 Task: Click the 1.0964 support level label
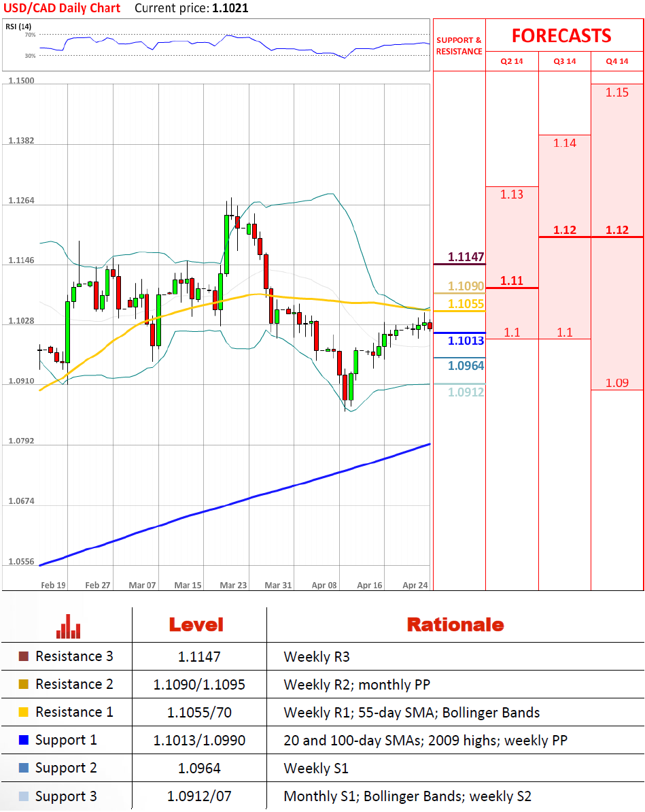466,366
